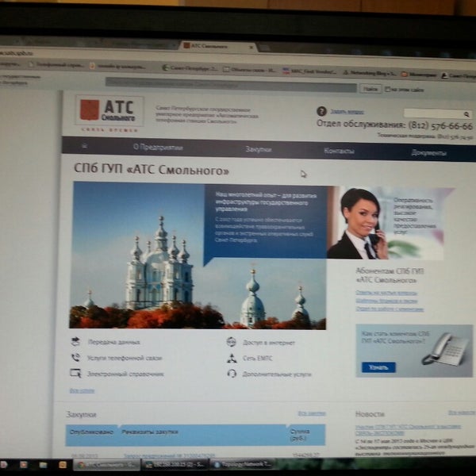
Task: Click the first link under Абонентам СПб ГУП
Action: coord(386,293)
